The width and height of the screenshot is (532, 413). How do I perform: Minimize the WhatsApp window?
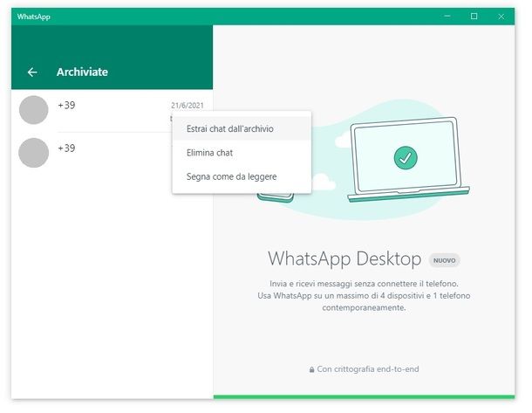pos(447,17)
